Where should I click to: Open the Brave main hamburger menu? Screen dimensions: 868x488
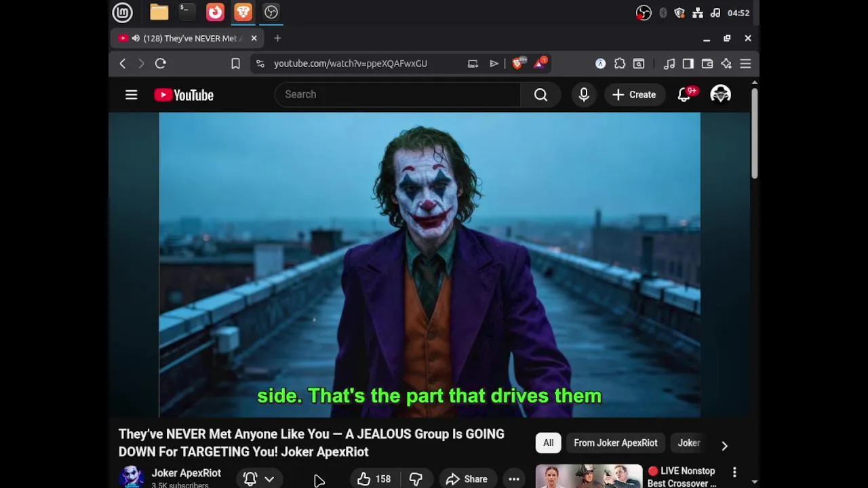point(745,64)
